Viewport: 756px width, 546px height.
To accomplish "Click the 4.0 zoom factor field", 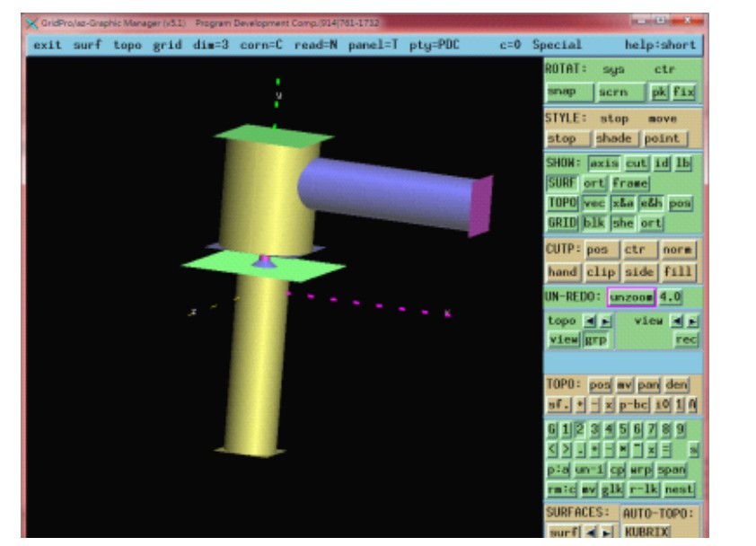I will pyautogui.click(x=671, y=296).
